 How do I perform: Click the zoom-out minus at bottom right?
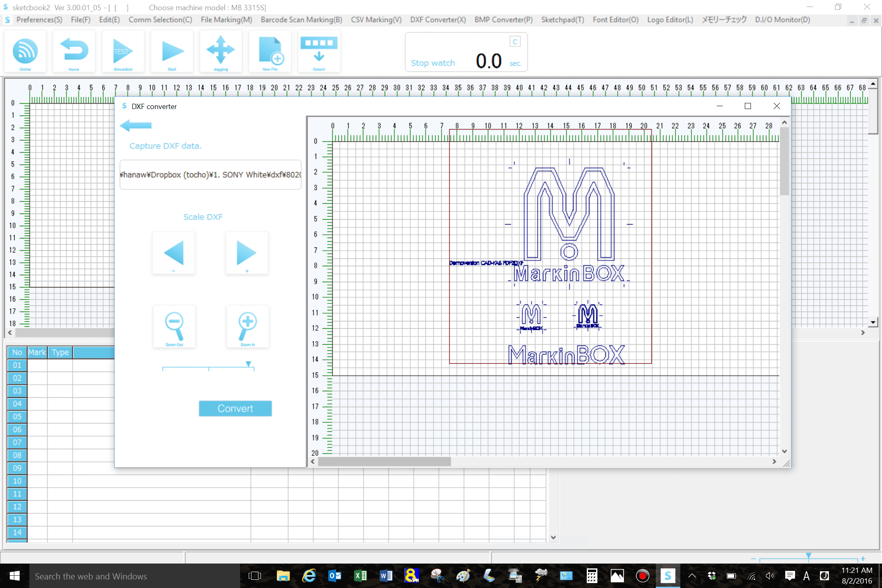click(x=753, y=559)
